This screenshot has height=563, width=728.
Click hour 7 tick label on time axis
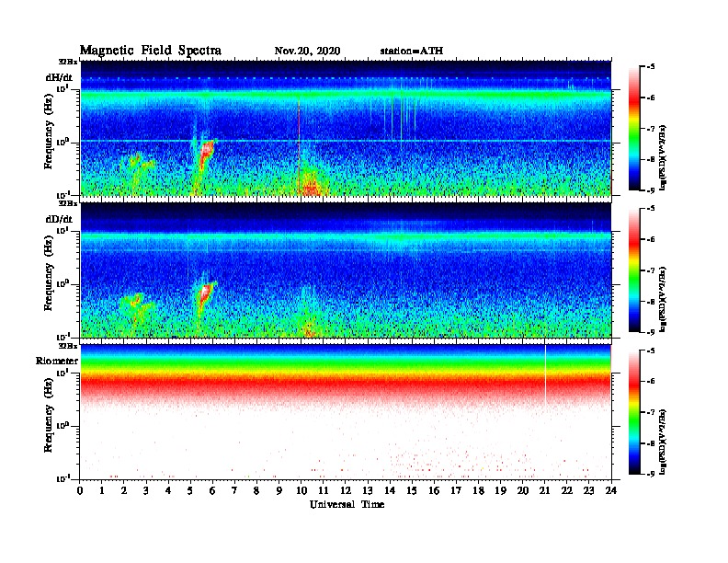(x=234, y=490)
